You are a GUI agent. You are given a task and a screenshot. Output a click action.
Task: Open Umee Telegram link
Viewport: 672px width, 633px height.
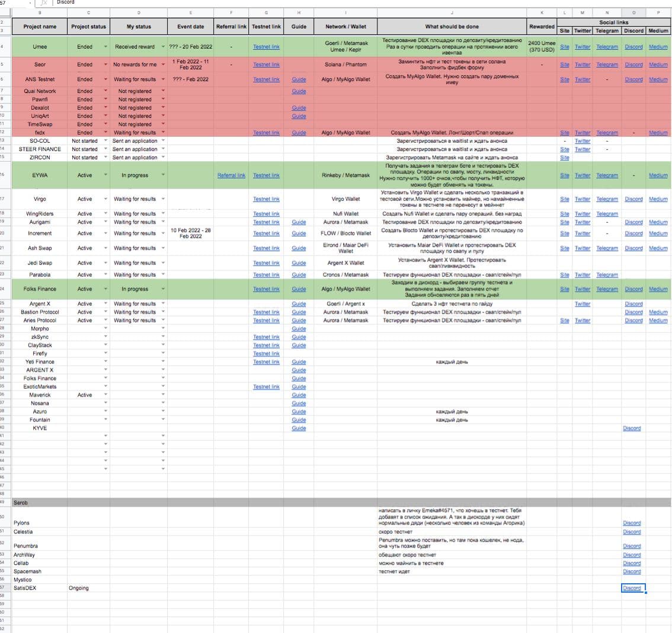(607, 47)
